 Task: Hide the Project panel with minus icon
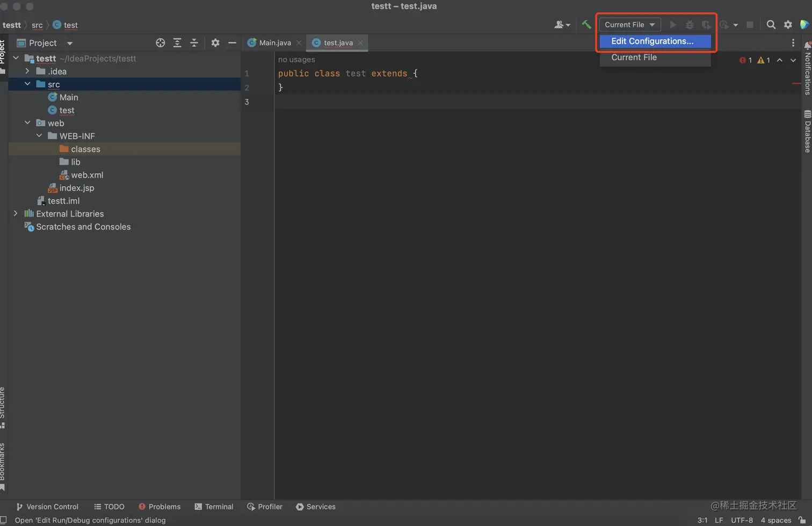232,43
